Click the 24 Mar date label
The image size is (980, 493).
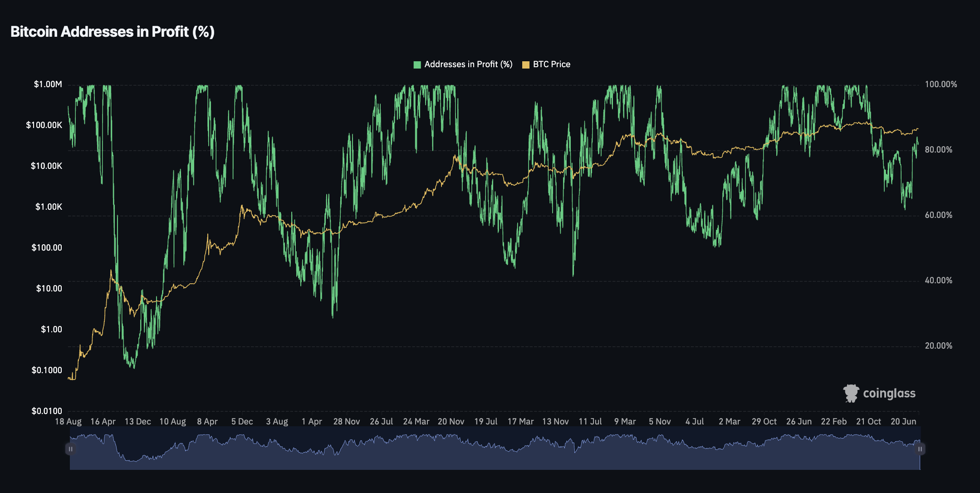pyautogui.click(x=416, y=422)
